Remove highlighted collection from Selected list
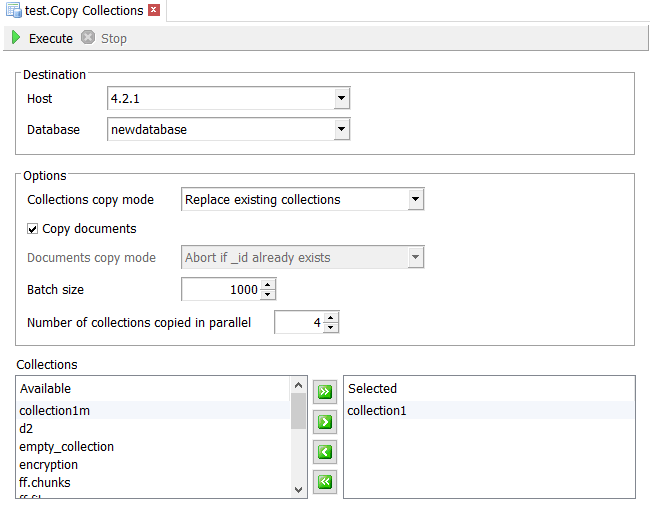 click(x=324, y=451)
